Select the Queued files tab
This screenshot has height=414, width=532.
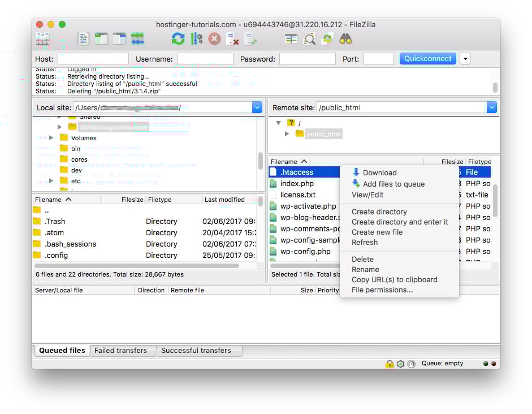[62, 351]
